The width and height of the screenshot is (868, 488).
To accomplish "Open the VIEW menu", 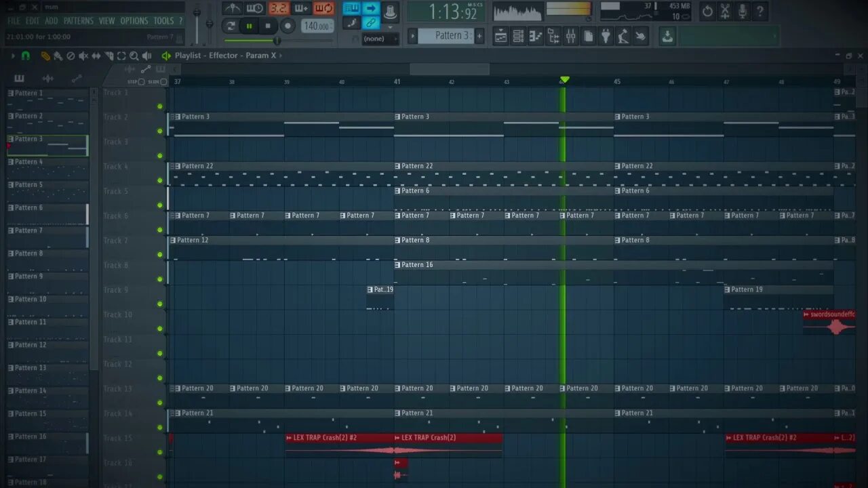I will tap(107, 21).
